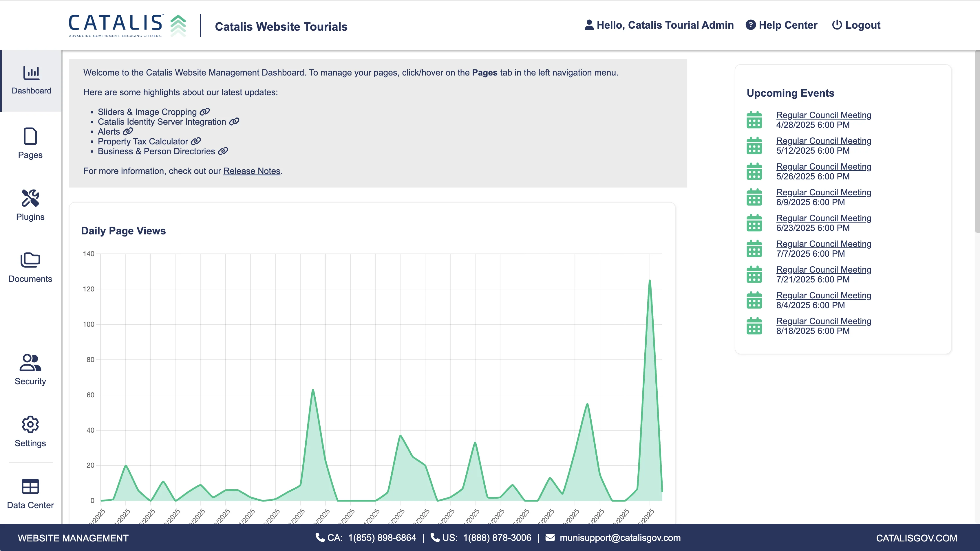Click the Logout power icon
This screenshot has height=551, width=980.
pyautogui.click(x=837, y=25)
